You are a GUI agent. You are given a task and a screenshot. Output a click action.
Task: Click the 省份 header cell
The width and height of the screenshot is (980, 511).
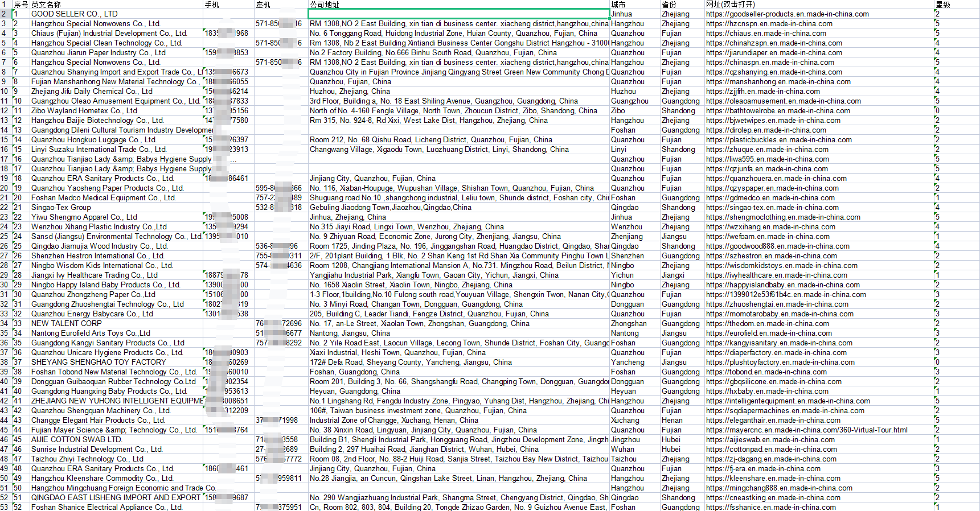[x=682, y=5]
